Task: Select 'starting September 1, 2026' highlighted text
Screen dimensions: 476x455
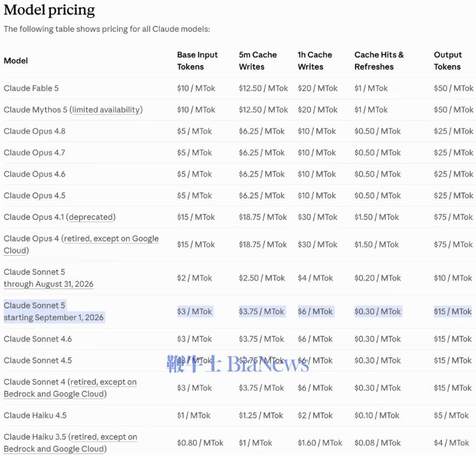Action: point(54,317)
